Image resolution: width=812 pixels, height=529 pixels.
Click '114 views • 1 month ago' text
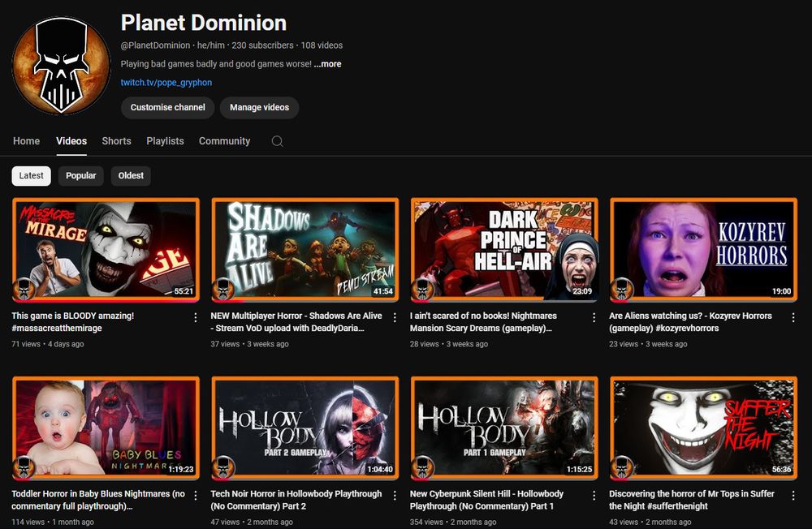click(x=53, y=522)
